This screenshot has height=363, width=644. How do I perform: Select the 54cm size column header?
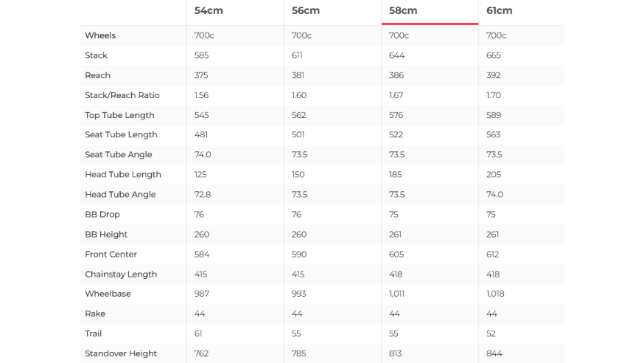point(209,10)
